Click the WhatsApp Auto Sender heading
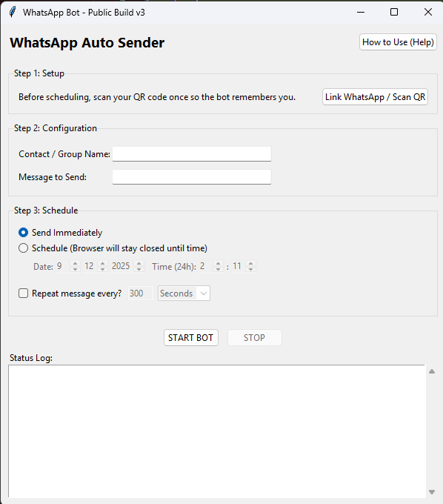This screenshot has height=504, width=443. tap(87, 43)
